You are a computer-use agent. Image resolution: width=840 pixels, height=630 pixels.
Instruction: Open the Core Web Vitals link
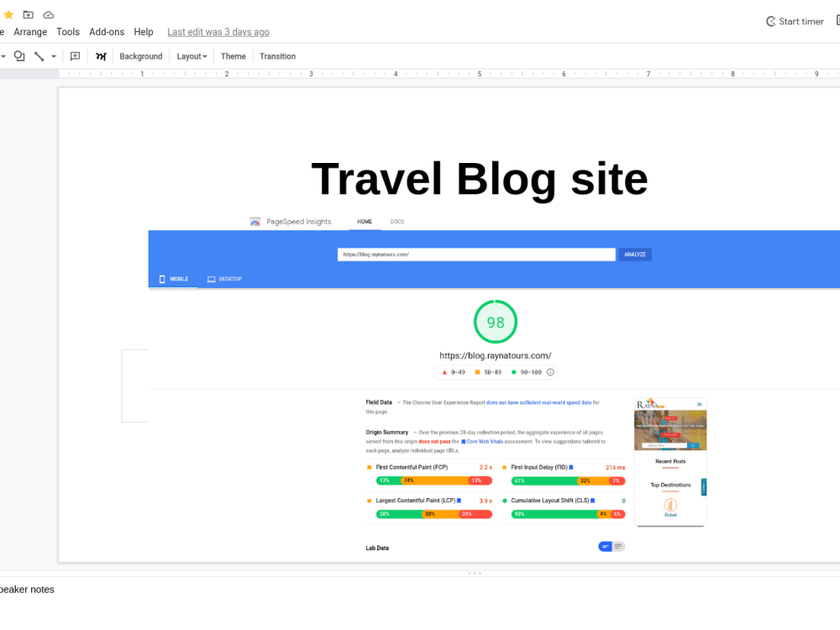coord(482,442)
